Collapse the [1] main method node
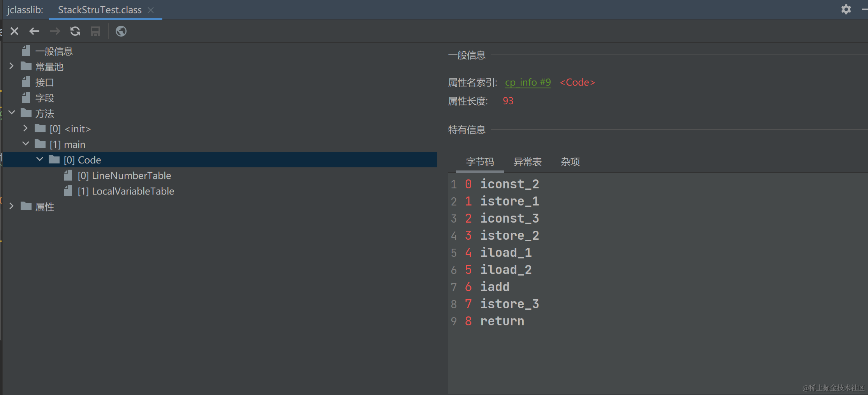The image size is (868, 395). [x=26, y=144]
